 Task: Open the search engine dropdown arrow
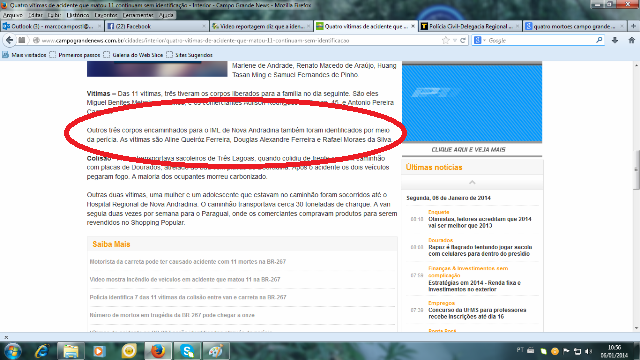[484, 40]
